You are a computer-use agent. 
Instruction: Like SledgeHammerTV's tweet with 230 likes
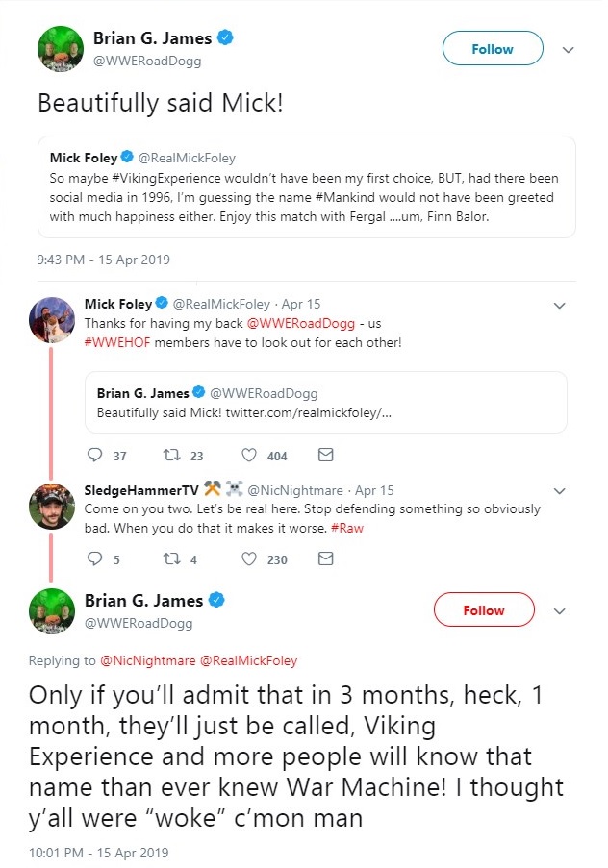(249, 558)
